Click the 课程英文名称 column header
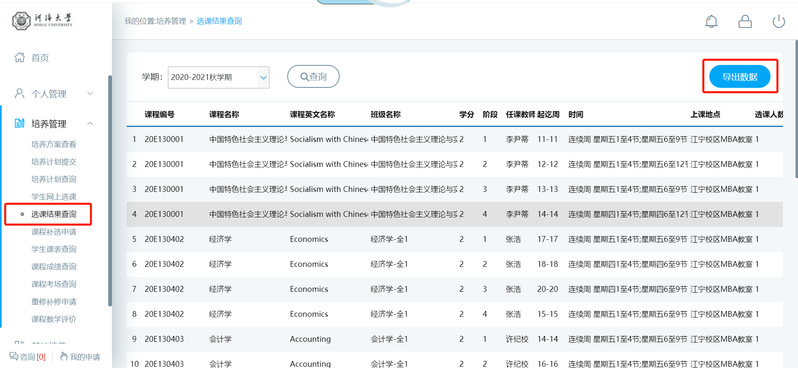Viewport: 798px width, 368px height. (x=312, y=115)
